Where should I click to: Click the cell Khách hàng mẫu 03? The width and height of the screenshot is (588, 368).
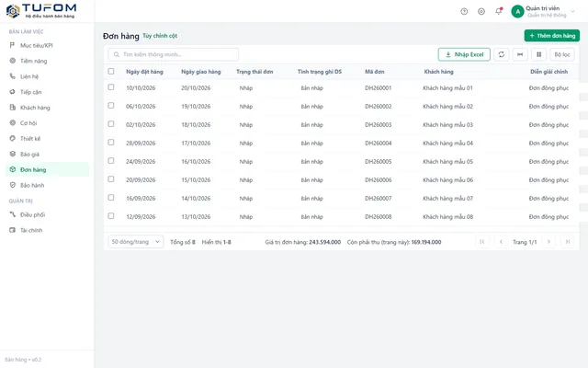click(447, 125)
